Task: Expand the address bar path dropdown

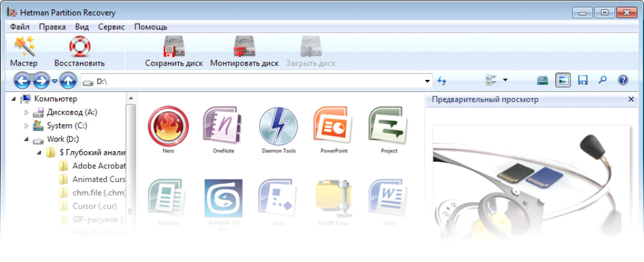Action: point(428,81)
